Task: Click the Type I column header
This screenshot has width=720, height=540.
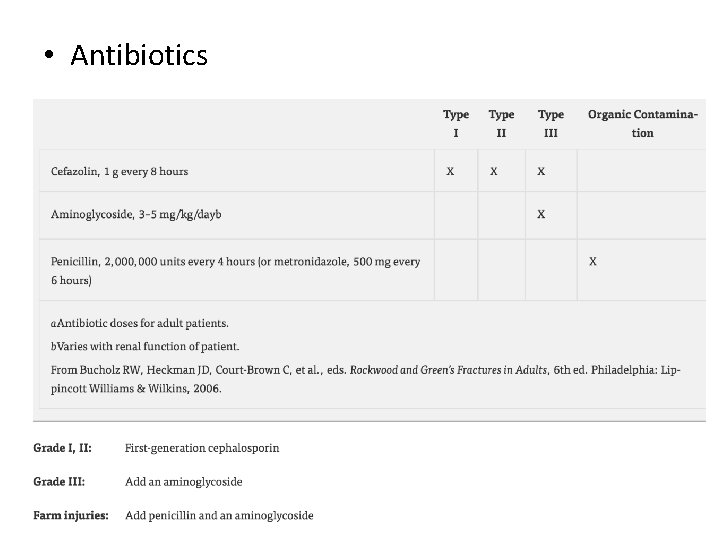Action: point(456,123)
